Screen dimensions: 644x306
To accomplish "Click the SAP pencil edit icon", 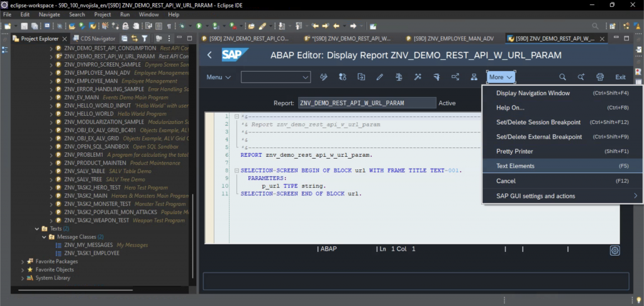I will coord(379,77).
